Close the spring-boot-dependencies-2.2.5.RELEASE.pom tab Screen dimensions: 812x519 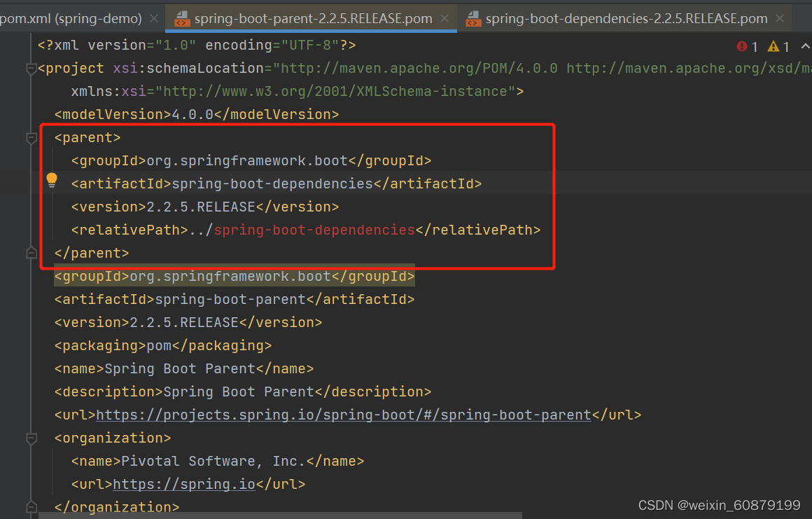tap(779, 18)
